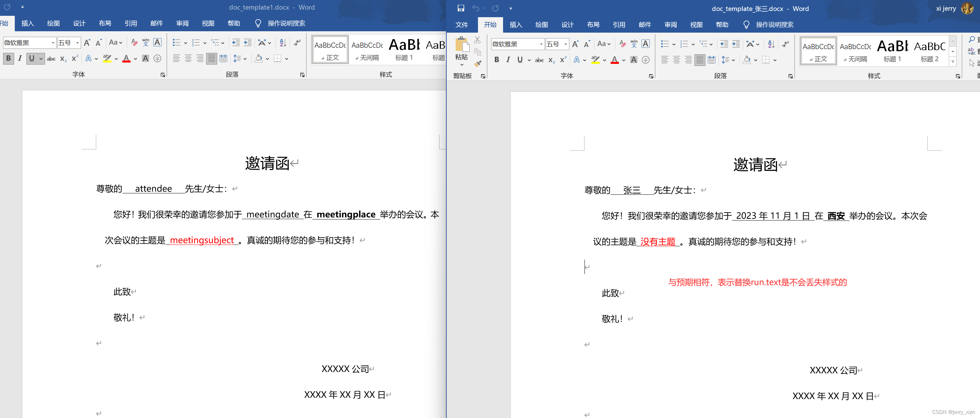Click the Save icon in right window
Screen dimensions: 980x418
461,8
